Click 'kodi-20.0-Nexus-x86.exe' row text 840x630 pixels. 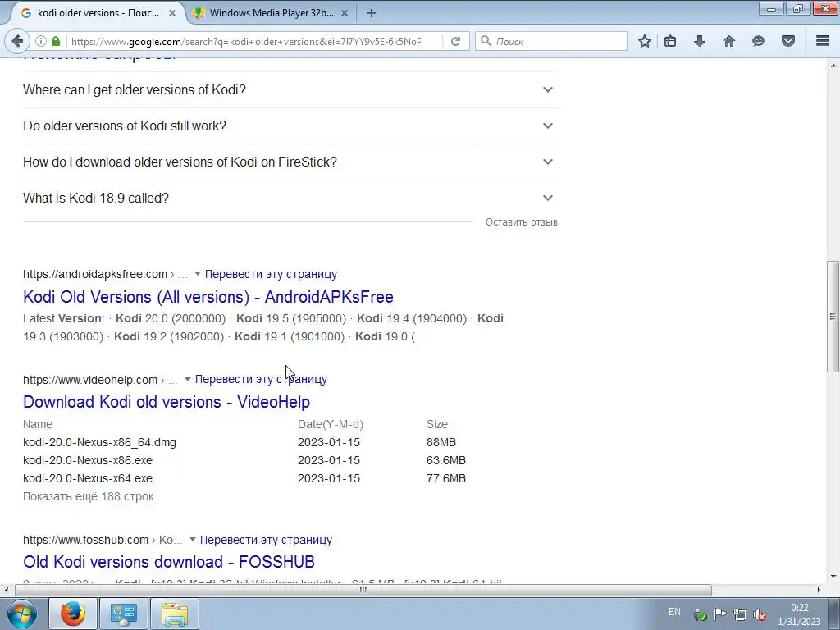[88, 461]
